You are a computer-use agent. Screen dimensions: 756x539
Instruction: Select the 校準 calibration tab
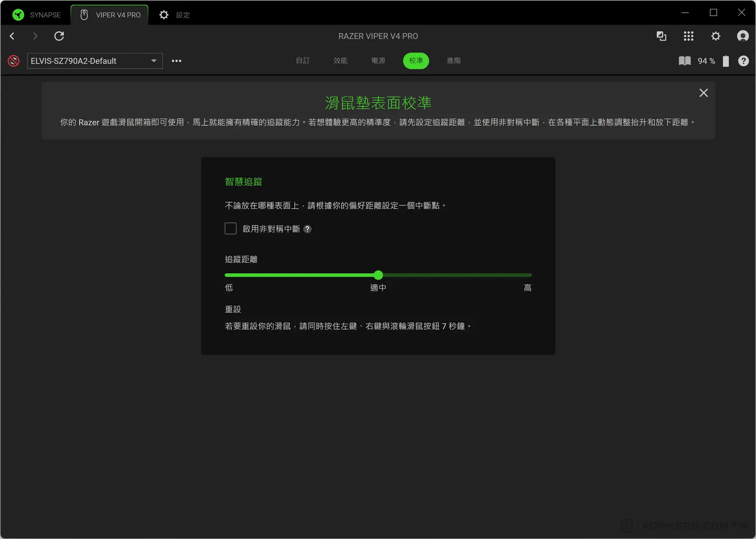416,61
